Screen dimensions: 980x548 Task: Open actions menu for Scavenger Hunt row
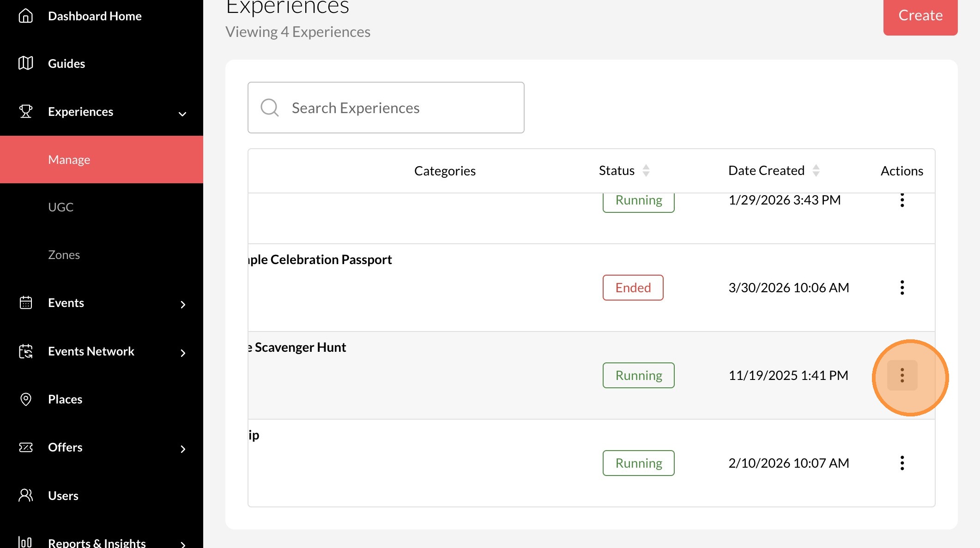click(902, 375)
